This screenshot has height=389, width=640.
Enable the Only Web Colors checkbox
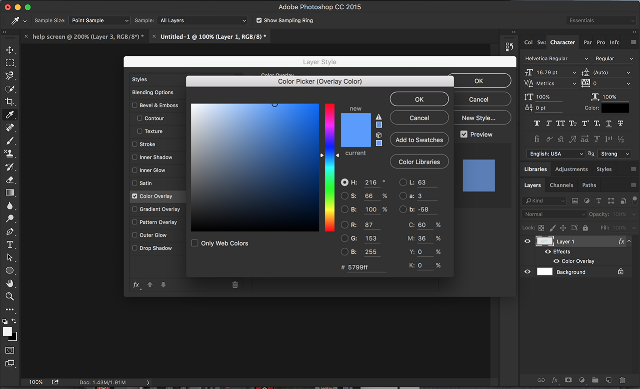pyautogui.click(x=195, y=243)
